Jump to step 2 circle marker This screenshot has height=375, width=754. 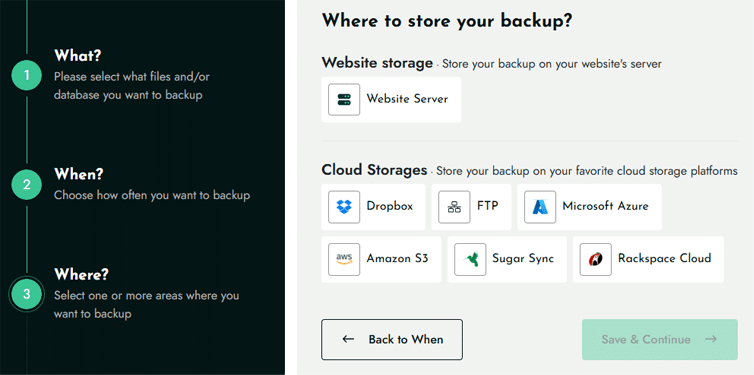[27, 185]
